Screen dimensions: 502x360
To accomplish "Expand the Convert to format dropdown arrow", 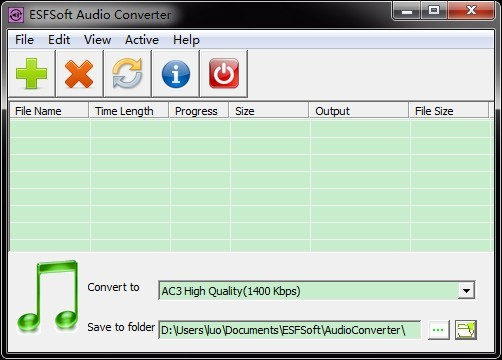I will (x=466, y=291).
